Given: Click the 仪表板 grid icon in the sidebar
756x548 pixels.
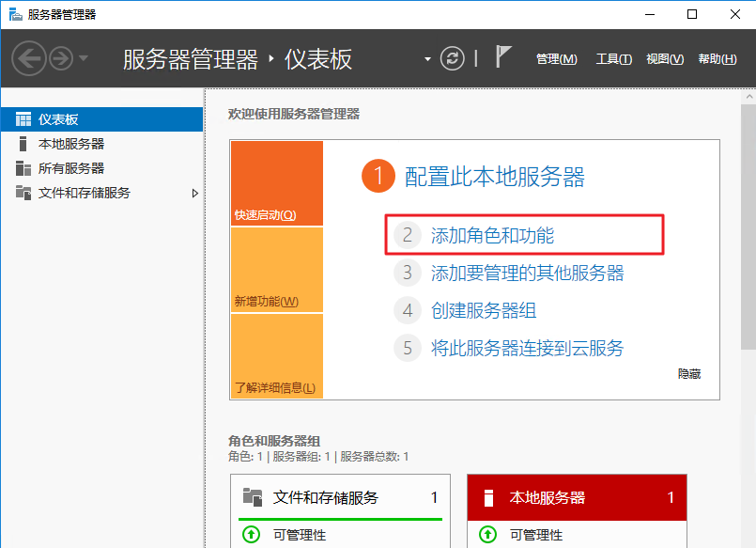Looking at the screenshot, I should tap(23, 119).
